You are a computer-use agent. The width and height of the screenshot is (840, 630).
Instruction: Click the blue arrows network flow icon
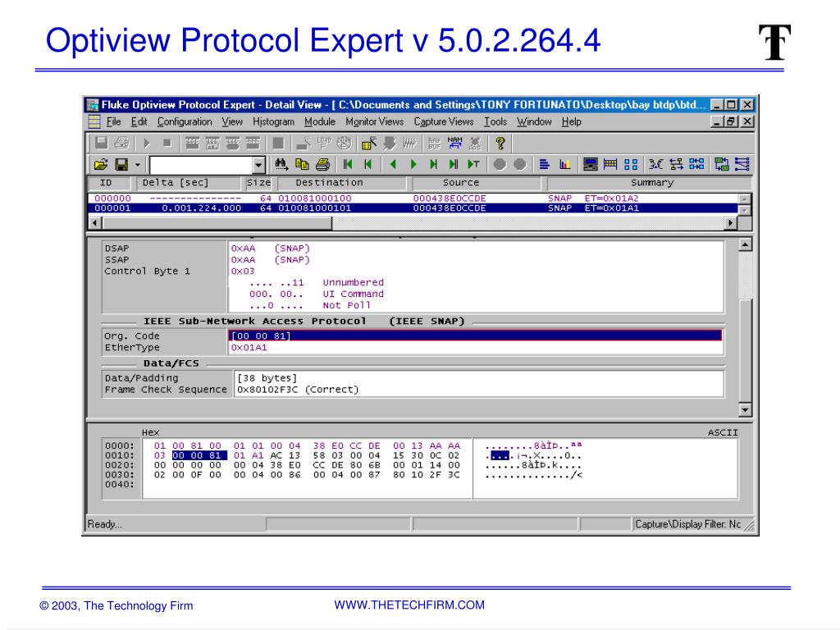pyautogui.click(x=676, y=164)
